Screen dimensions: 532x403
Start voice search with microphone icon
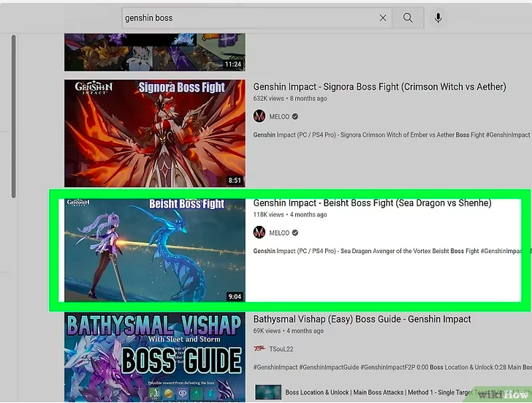(438, 18)
